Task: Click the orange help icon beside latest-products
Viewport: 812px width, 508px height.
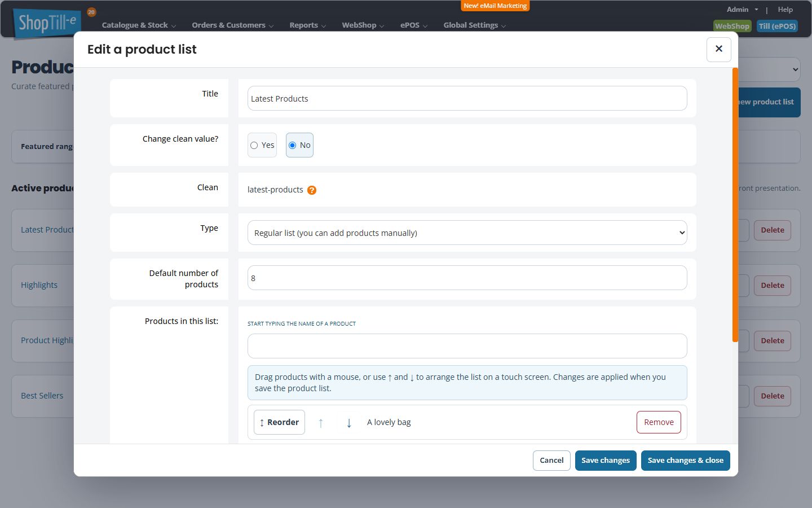Action: (312, 190)
